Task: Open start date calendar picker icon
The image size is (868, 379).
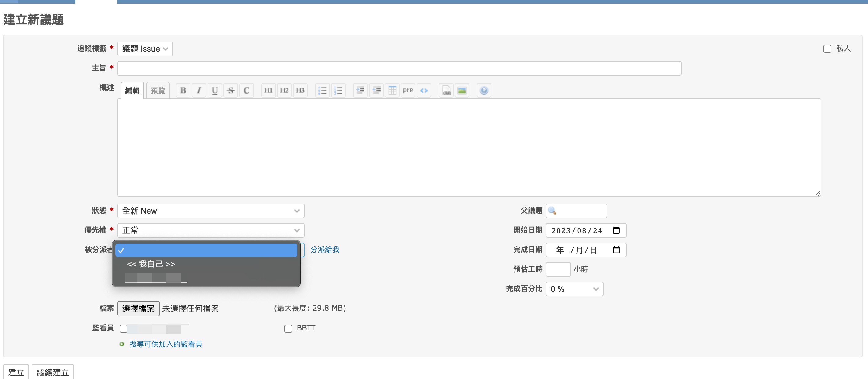Action: tap(616, 230)
